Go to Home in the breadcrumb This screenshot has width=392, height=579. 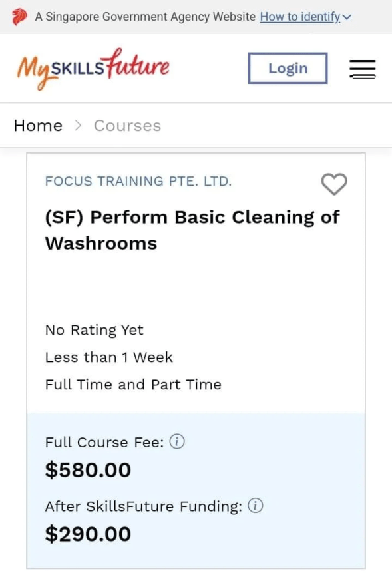tap(38, 126)
